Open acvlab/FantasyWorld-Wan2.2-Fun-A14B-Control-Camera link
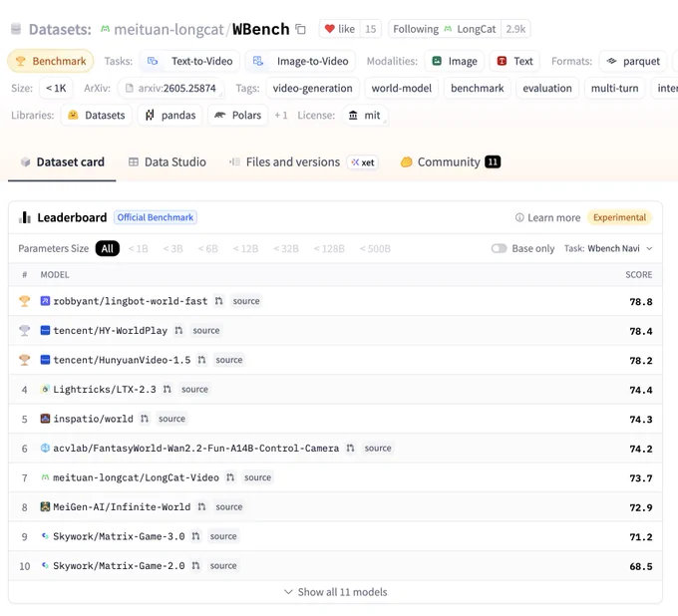This screenshot has width=678, height=616. [195, 448]
